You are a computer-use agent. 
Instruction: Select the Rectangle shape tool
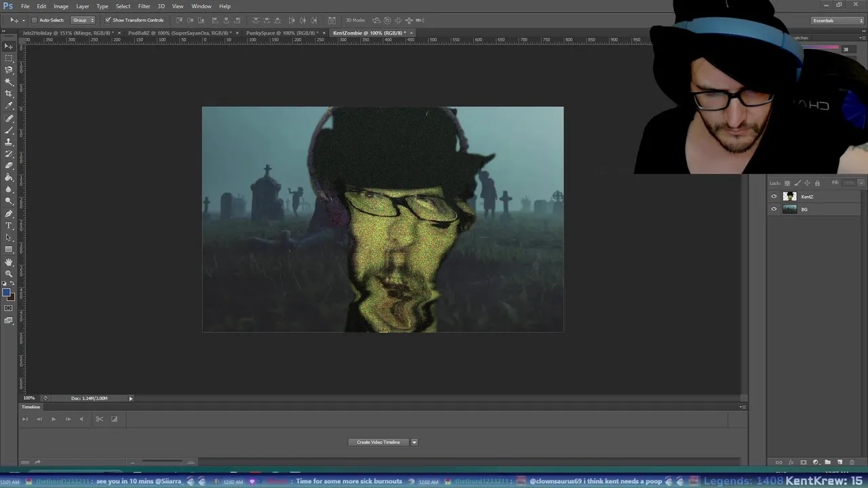point(9,249)
